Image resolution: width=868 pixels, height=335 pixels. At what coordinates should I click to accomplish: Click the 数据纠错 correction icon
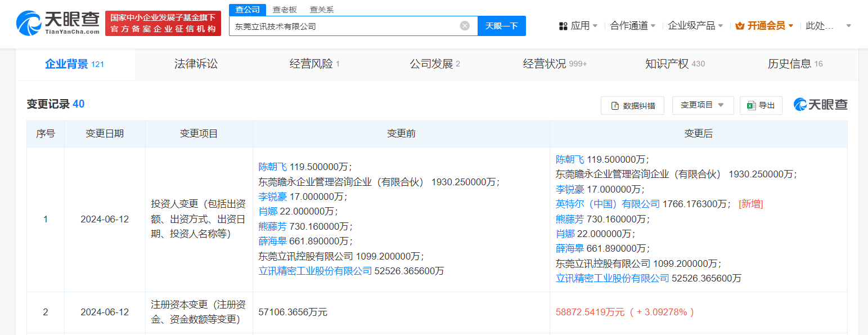(x=615, y=105)
